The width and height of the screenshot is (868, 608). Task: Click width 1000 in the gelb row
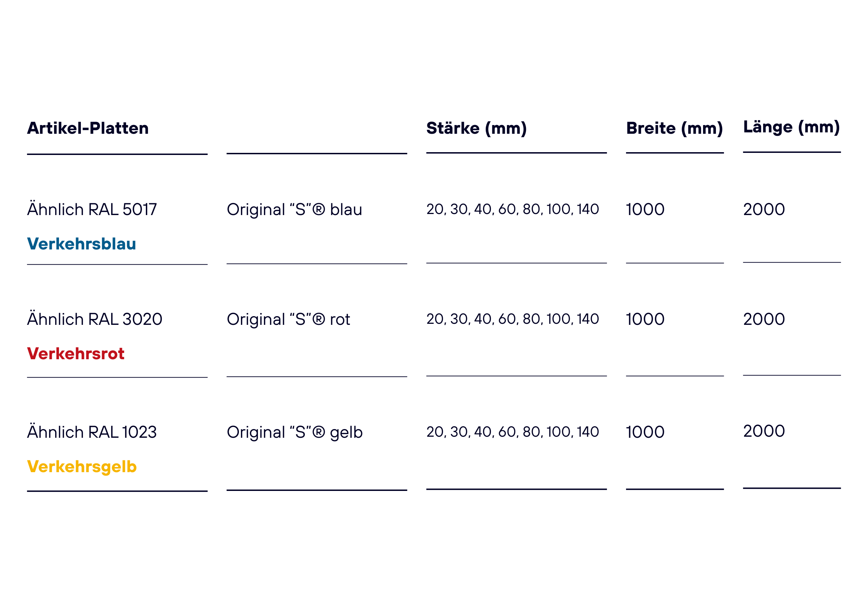coord(645,432)
